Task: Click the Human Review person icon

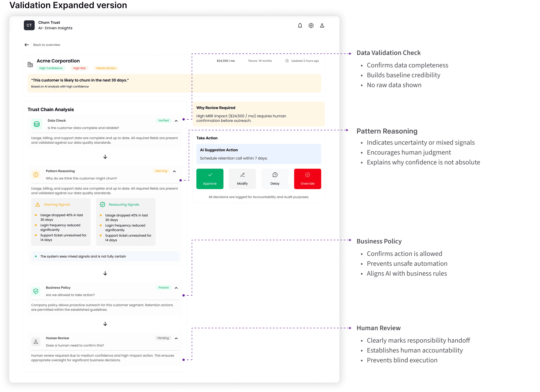Action: pyautogui.click(x=36, y=342)
